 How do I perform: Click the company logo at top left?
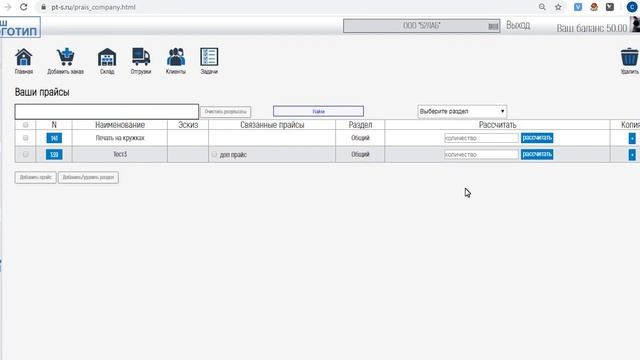20,27
